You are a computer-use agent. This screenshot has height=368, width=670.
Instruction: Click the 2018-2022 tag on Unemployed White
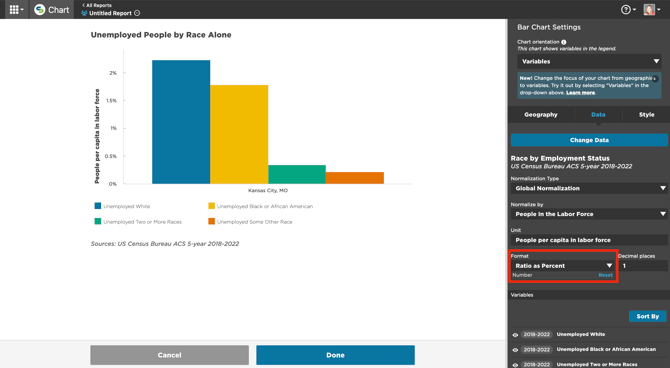pos(537,335)
